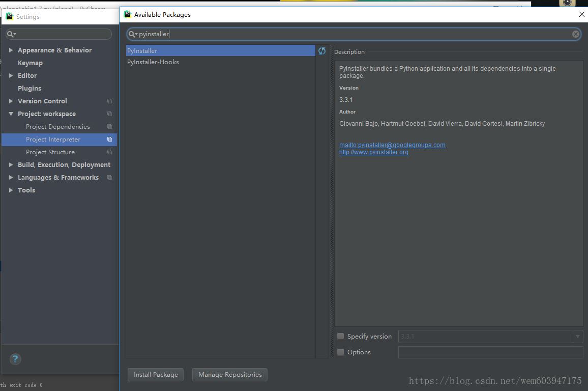The height and width of the screenshot is (391, 588).
Task: Click in the Settings search field
Action: pos(59,34)
